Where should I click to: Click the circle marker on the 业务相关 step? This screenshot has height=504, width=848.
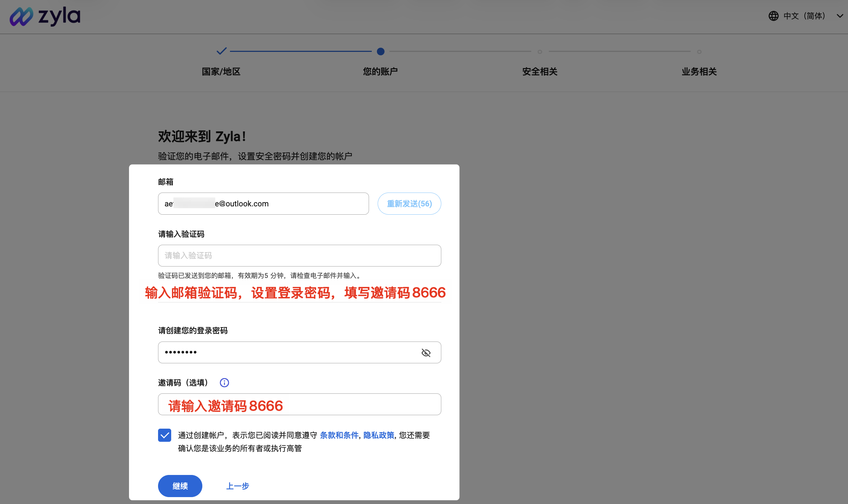(699, 52)
